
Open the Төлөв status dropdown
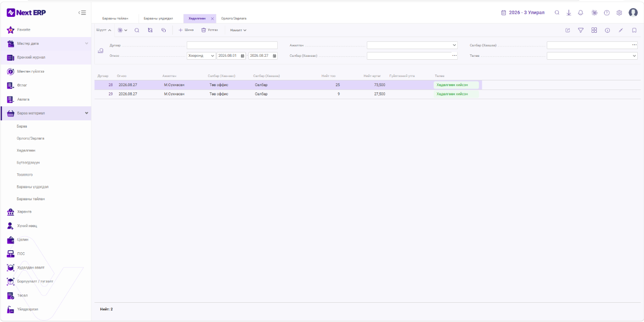coord(592,56)
